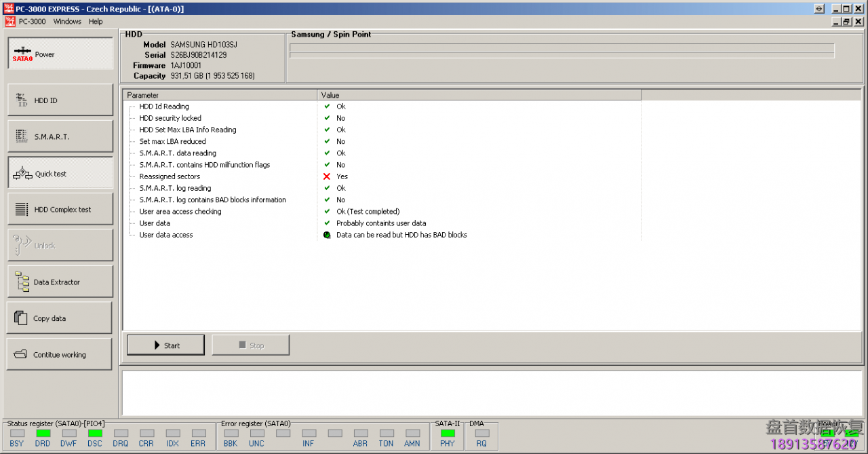Open the Windows menu
Viewport: 868px width, 454px height.
point(67,22)
